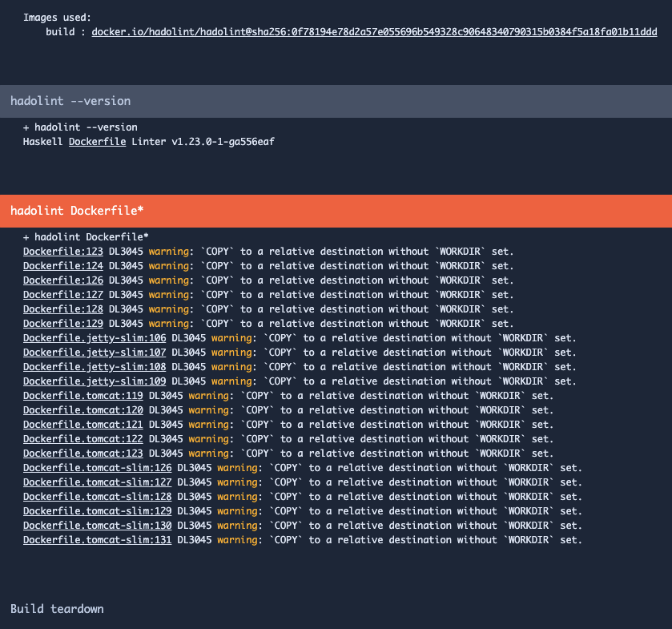
Task: Open the Dockerfile.tomcat:123 warning link
Action: 82,453
